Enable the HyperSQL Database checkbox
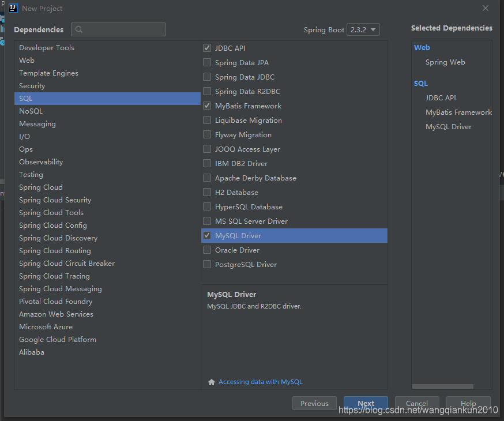The height and width of the screenshot is (421, 504). pos(207,206)
